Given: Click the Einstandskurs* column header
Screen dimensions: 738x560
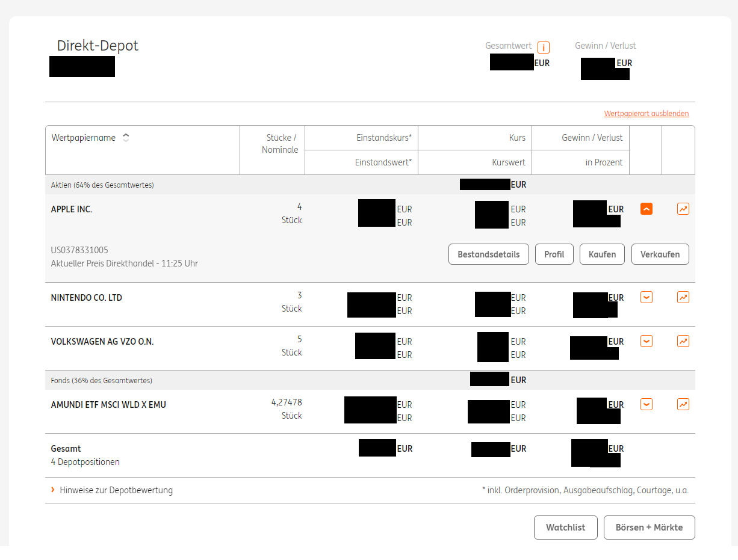Looking at the screenshot, I should tap(384, 138).
